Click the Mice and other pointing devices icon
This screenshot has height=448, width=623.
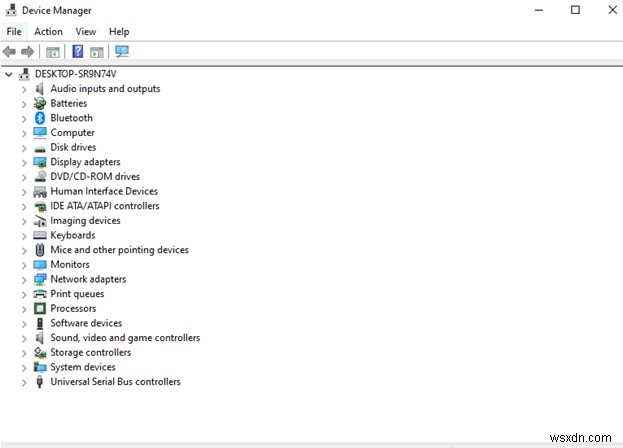click(x=40, y=250)
